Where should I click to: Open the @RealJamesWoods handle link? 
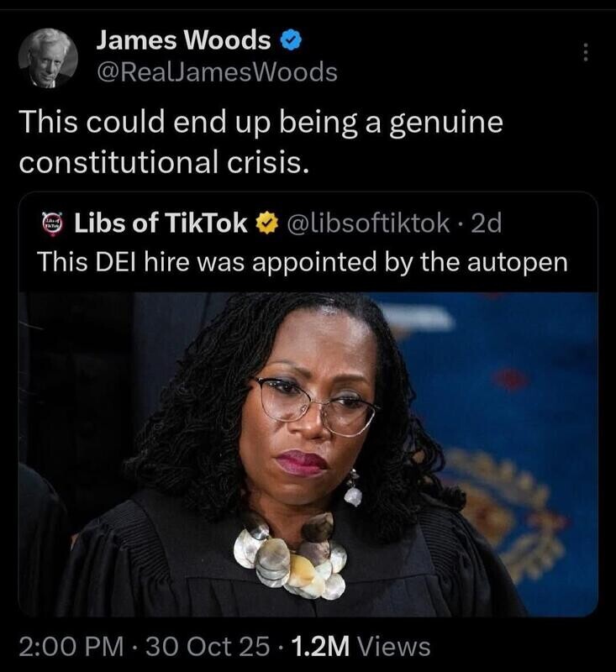pyautogui.click(x=218, y=72)
